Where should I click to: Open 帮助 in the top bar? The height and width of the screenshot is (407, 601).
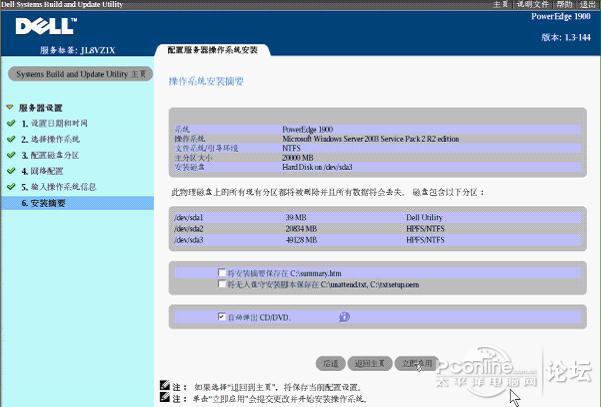pyautogui.click(x=563, y=5)
